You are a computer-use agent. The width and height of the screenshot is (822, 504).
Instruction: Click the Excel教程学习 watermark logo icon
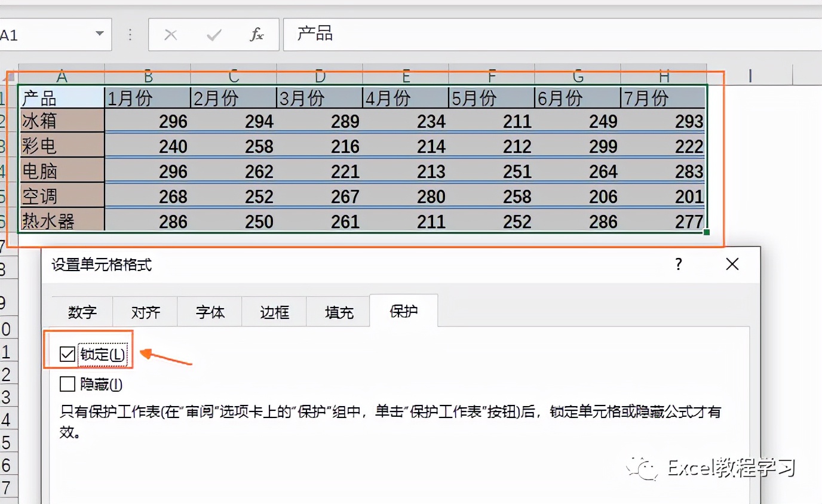pyautogui.click(x=640, y=470)
